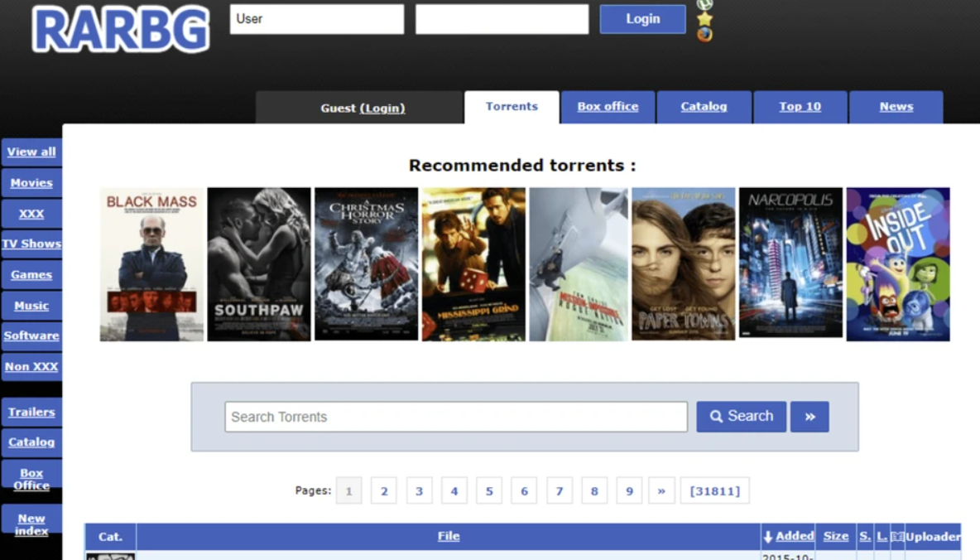Click the Uploader column header
The image size is (980, 560).
click(x=933, y=536)
